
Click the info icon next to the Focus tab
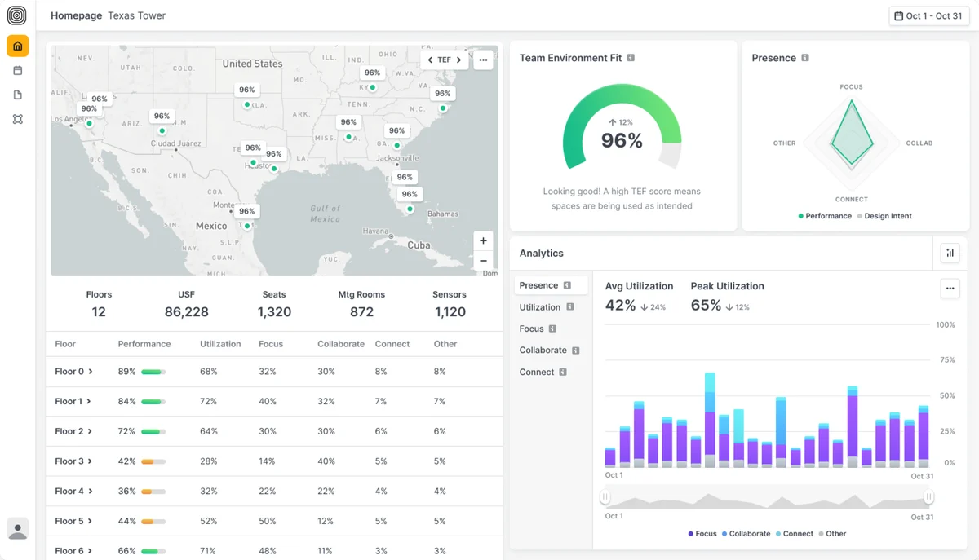[552, 329]
